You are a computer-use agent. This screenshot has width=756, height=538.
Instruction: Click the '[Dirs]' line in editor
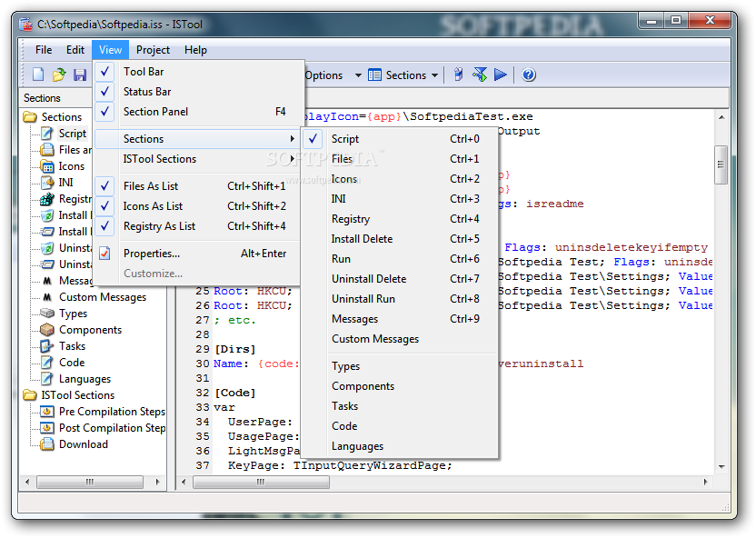tap(234, 349)
